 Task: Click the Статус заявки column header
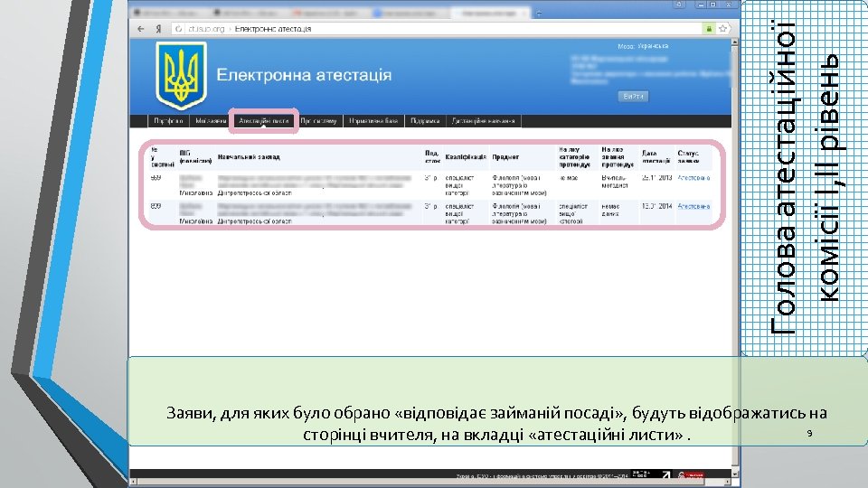click(x=688, y=156)
